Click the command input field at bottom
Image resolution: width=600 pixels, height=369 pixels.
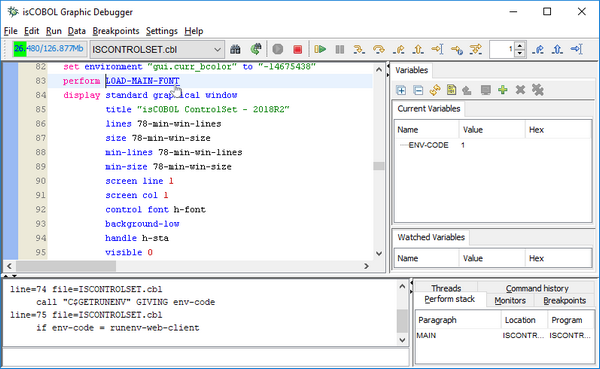(x=206, y=356)
